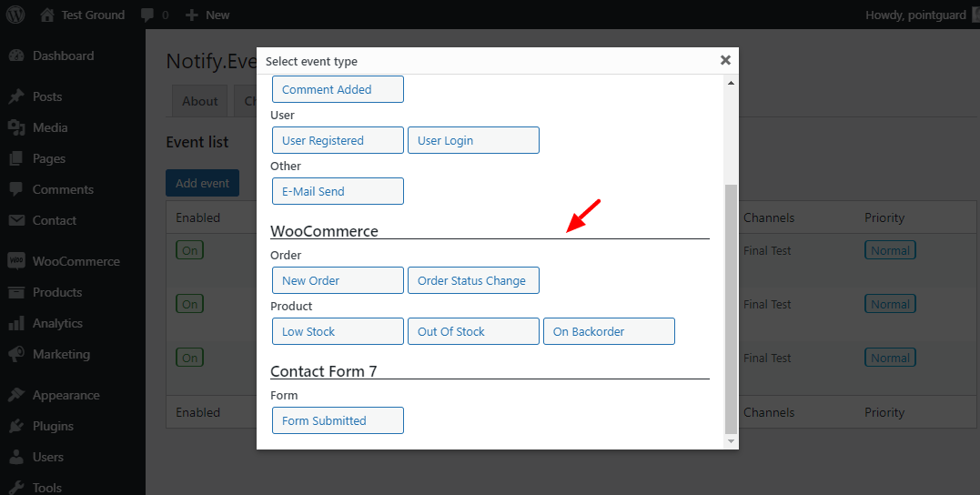Click the Add event button
Image resolution: width=980 pixels, height=495 pixels.
[203, 183]
